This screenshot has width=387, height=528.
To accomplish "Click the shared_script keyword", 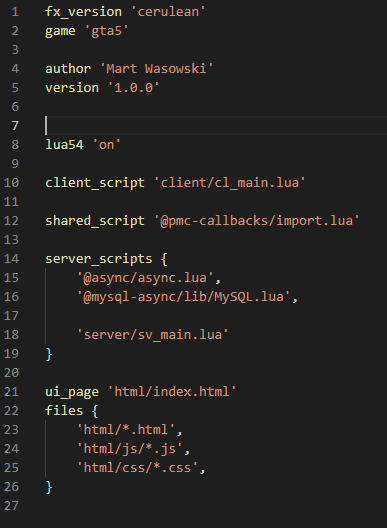I will [x=95, y=221].
